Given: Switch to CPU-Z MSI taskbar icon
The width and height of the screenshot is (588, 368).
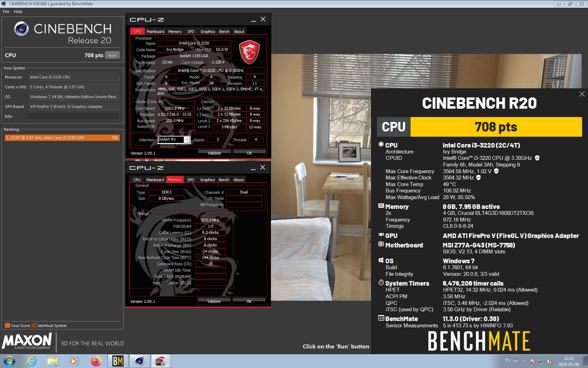Looking at the screenshot, I should (161, 361).
